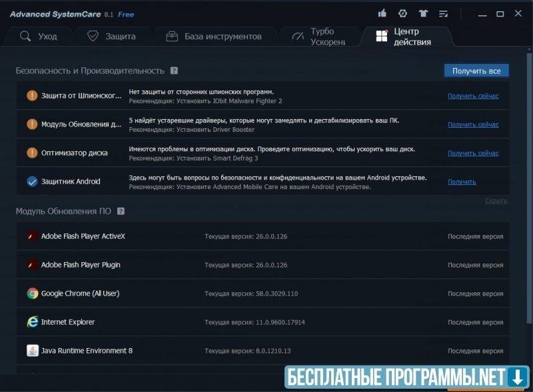Switch to the Уход tab

[x=38, y=36]
